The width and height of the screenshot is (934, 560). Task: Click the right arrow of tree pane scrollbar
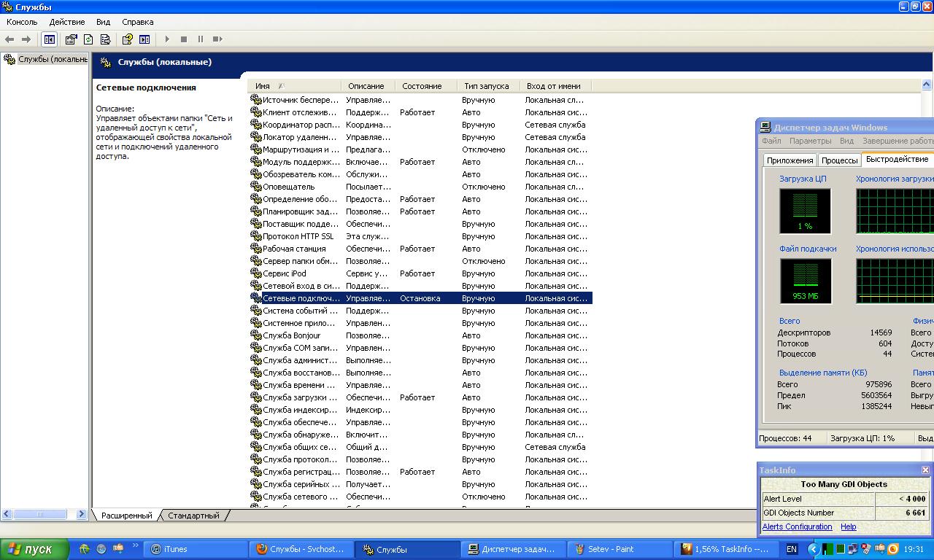point(82,514)
